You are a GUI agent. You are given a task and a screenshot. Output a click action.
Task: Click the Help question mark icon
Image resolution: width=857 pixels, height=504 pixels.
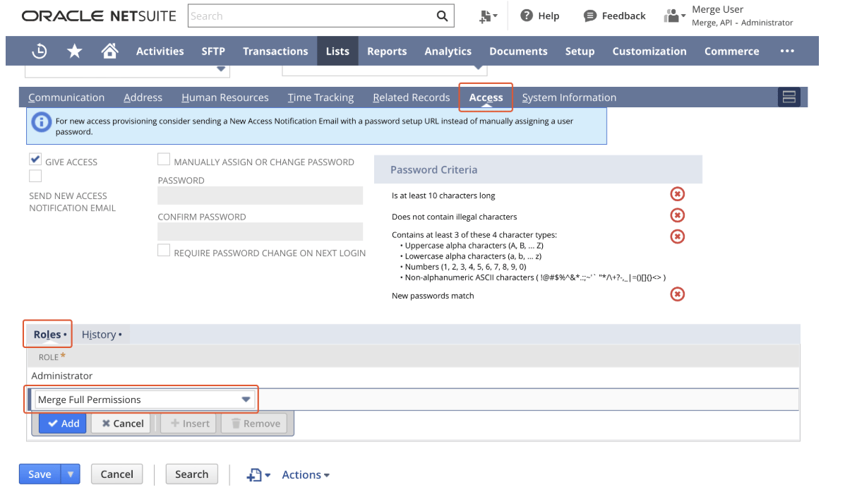click(527, 16)
